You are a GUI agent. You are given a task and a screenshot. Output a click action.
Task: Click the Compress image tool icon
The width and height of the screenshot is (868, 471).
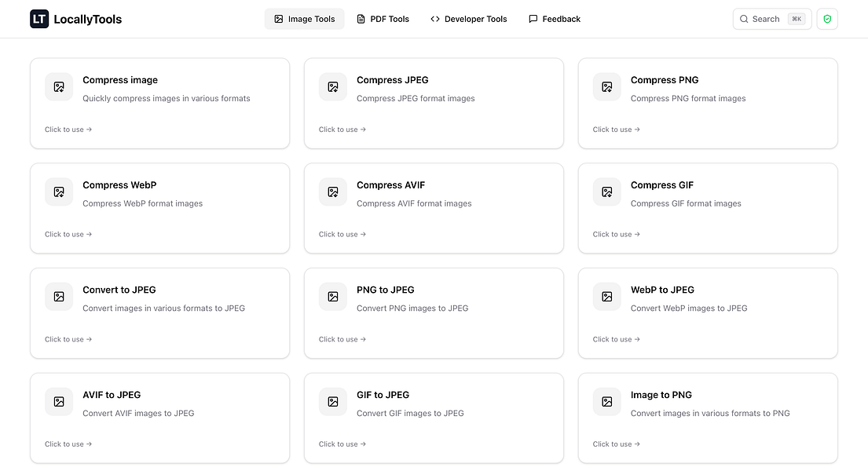pyautogui.click(x=59, y=86)
